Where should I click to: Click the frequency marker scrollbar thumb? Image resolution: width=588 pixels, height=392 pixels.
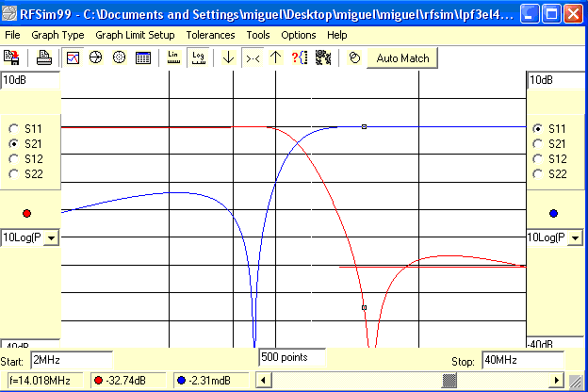click(449, 381)
